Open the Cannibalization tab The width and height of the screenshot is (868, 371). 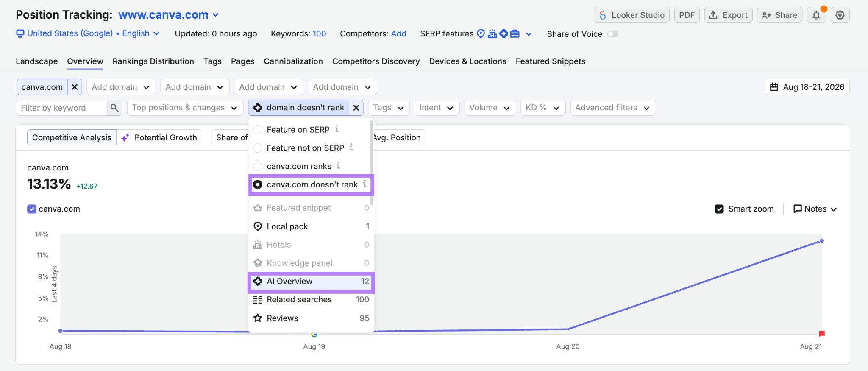pos(293,61)
